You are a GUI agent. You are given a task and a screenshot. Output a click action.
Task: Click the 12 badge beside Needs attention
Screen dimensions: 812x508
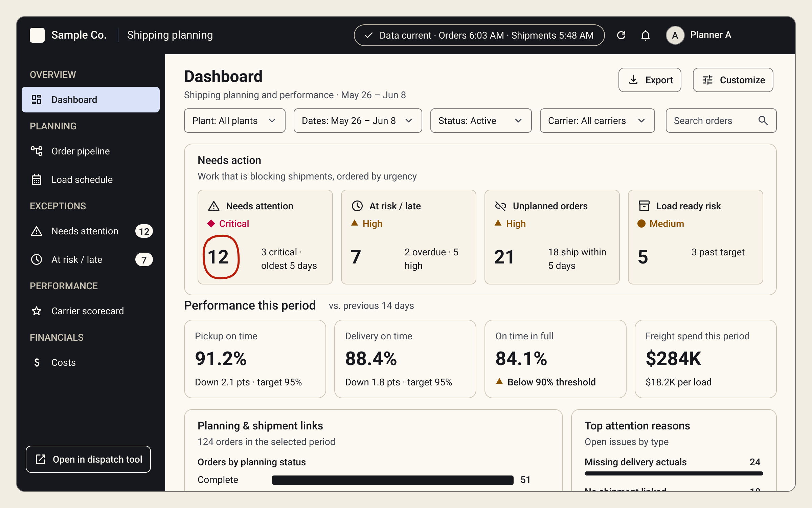click(144, 231)
